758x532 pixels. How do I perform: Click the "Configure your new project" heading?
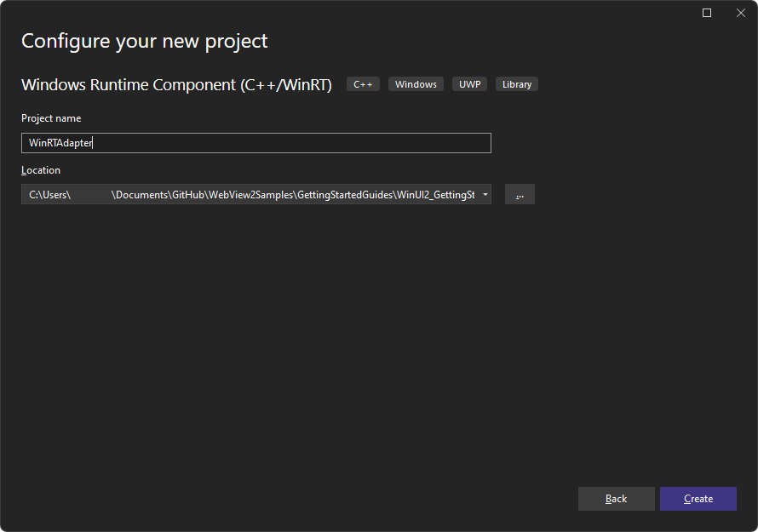(144, 40)
